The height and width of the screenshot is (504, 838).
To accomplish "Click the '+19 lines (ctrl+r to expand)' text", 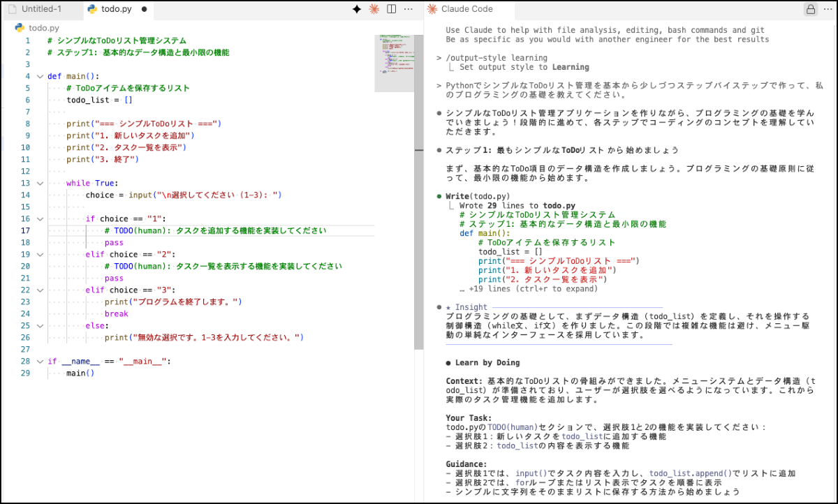I will point(528,288).
